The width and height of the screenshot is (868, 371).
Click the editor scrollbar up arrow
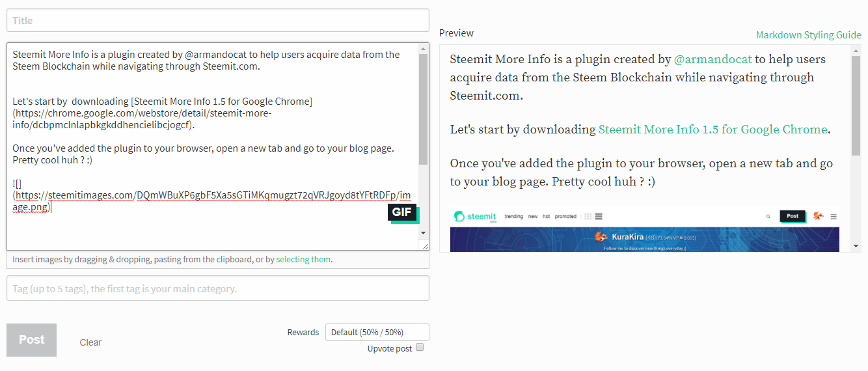point(423,48)
